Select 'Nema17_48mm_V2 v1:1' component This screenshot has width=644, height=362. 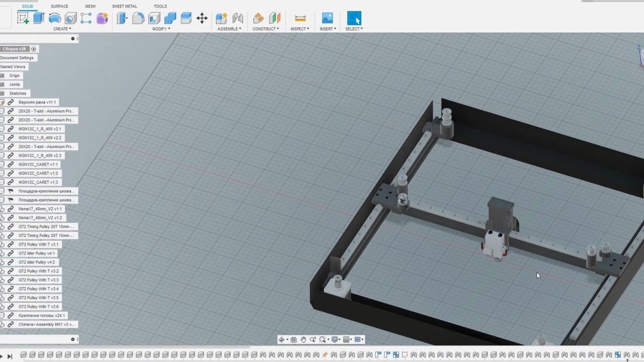point(40,208)
